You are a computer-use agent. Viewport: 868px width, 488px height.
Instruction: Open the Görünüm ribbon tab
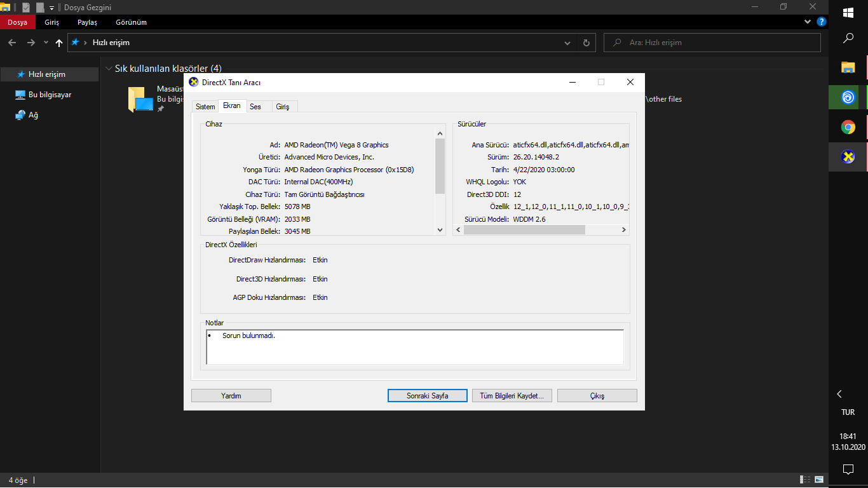(131, 22)
